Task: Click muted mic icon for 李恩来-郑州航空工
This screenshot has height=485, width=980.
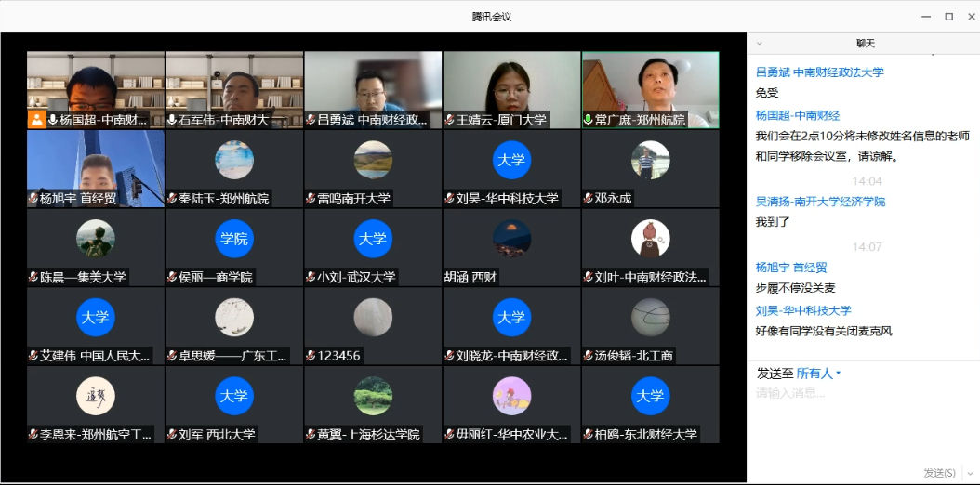Action: point(33,435)
